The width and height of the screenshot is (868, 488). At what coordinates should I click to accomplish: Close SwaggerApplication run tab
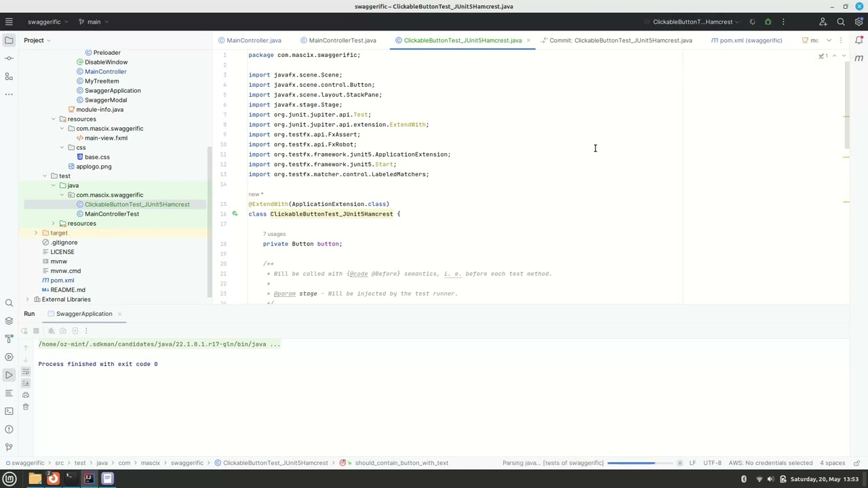(x=119, y=314)
